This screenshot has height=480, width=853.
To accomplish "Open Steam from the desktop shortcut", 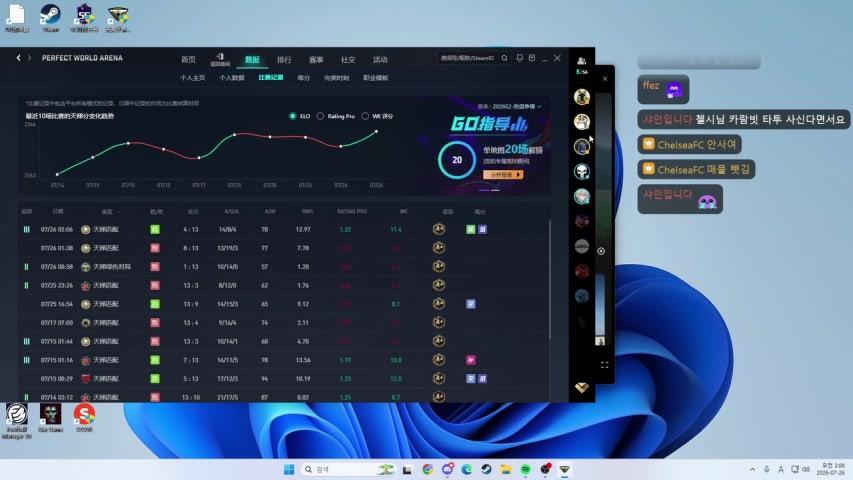I will [51, 18].
